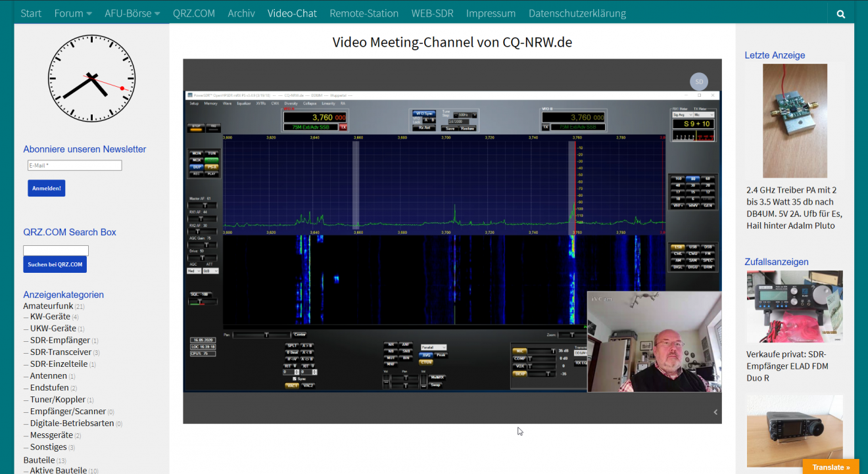The image size is (868, 474).
Task: Open the Endstufen category link
Action: coord(49,388)
